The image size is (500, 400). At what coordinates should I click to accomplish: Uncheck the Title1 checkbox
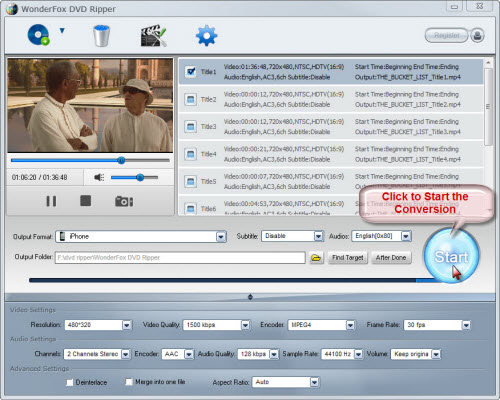(191, 71)
